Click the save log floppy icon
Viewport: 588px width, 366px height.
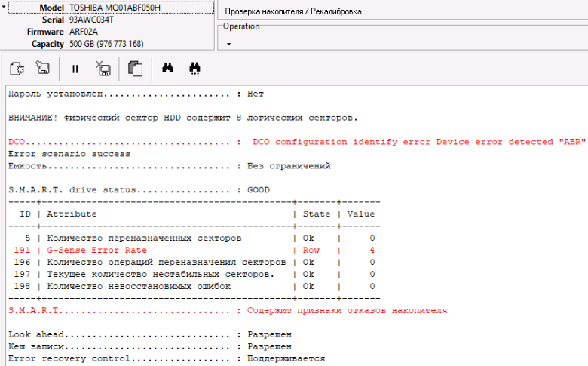[x=43, y=68]
